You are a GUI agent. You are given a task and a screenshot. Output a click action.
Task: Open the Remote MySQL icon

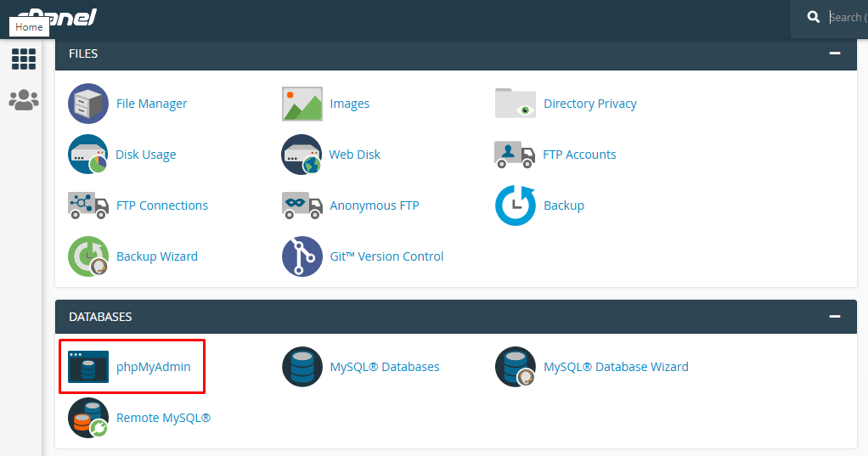[x=88, y=418]
